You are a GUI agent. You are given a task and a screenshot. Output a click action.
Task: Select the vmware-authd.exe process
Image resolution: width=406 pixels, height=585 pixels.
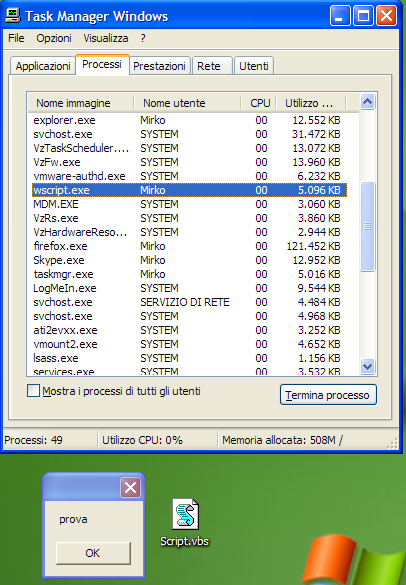click(x=189, y=176)
